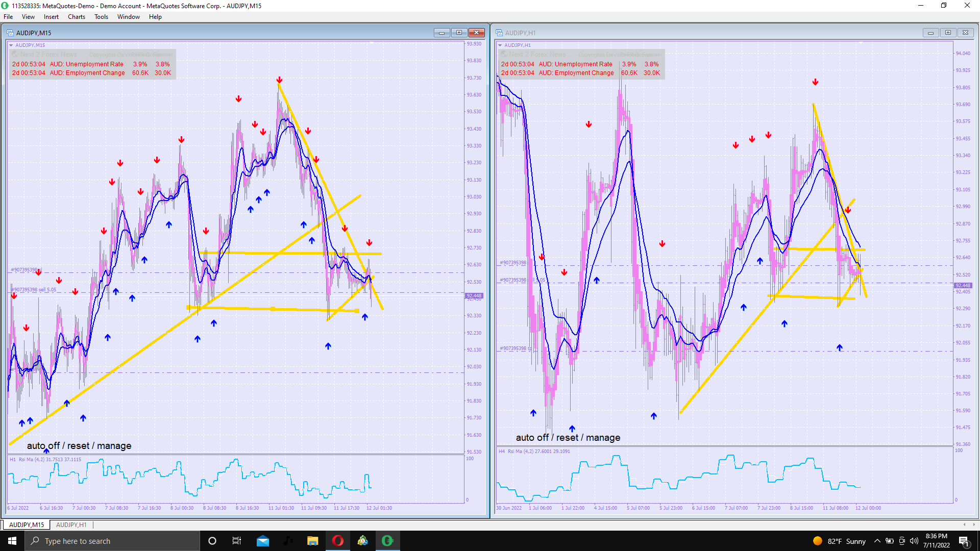The width and height of the screenshot is (980, 551).
Task: Open Task View on the taskbar
Action: coord(237,541)
